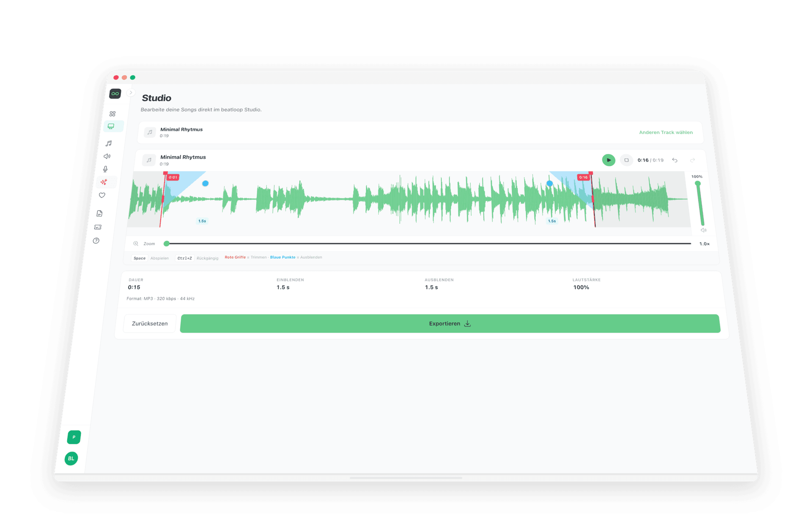The width and height of the screenshot is (812, 518).
Task: Expand the sidebar with the chevron arrow
Action: coord(131,93)
